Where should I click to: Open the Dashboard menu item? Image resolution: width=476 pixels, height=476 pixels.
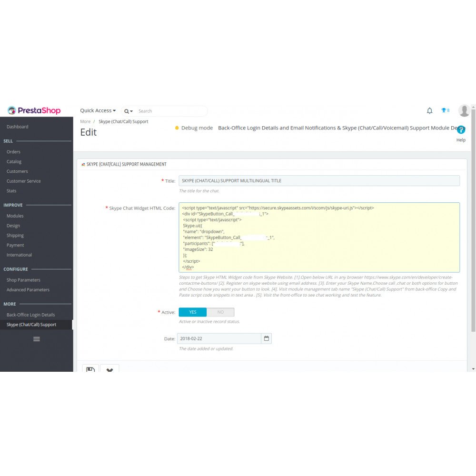pos(17,127)
